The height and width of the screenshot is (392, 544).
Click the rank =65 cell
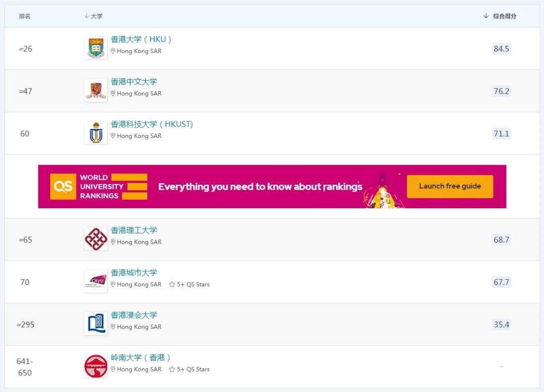click(x=25, y=240)
